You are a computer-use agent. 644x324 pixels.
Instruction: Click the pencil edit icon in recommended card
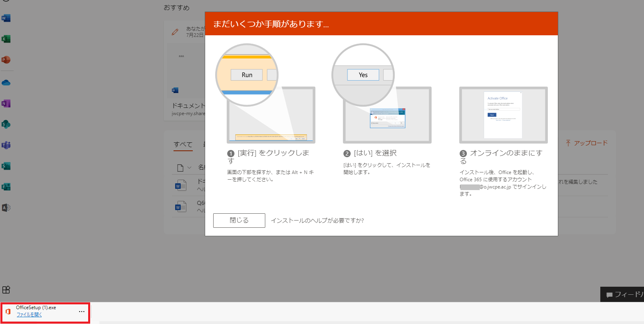pyautogui.click(x=175, y=32)
